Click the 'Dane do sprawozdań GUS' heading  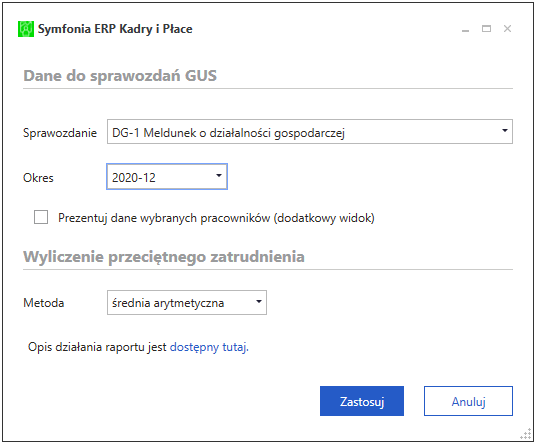click(x=120, y=76)
